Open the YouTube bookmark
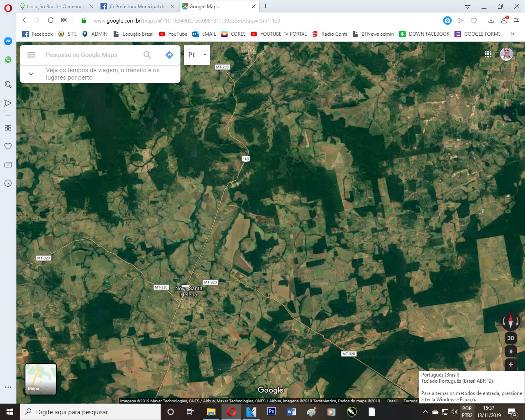The height and width of the screenshot is (420, 525). tap(173, 34)
